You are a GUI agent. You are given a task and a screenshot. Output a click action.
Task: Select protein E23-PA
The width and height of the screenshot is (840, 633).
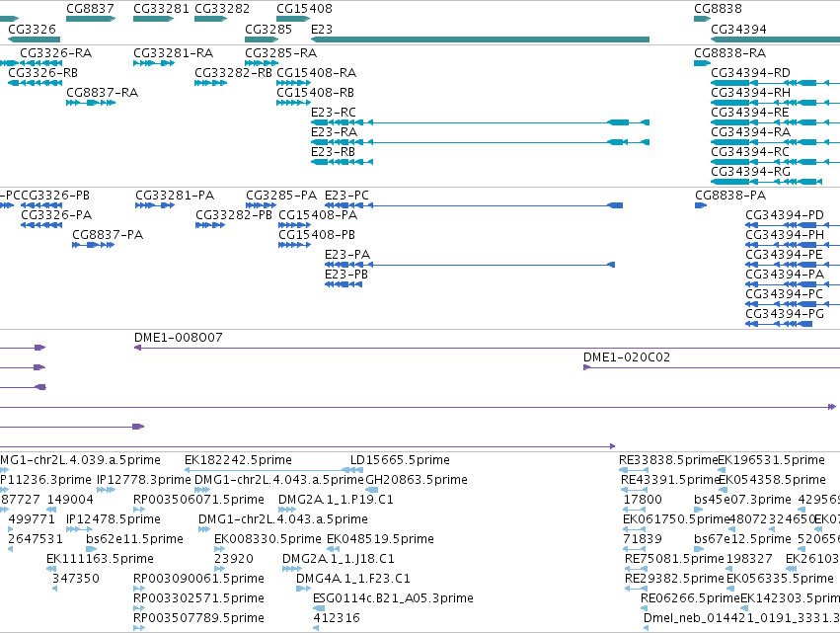tap(347, 255)
